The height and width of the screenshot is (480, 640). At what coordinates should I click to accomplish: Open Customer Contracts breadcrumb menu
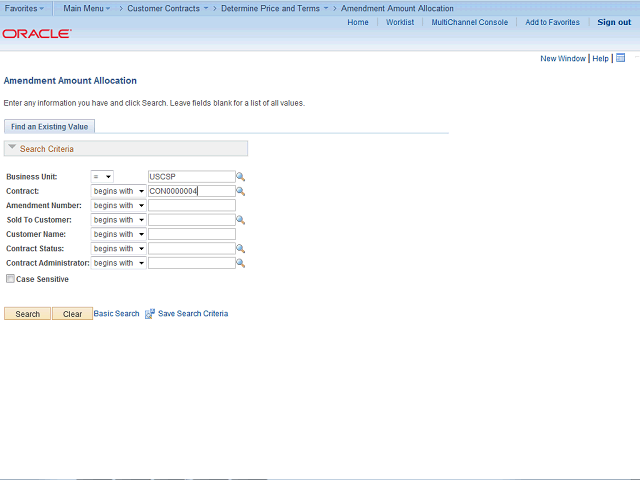coord(167,8)
